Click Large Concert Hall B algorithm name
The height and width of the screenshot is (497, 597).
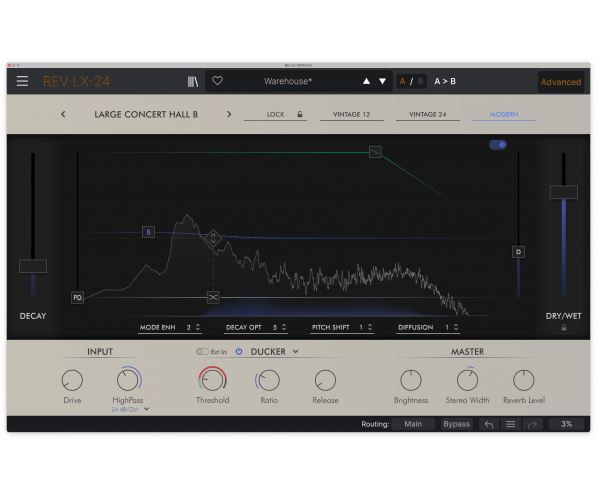(x=146, y=114)
